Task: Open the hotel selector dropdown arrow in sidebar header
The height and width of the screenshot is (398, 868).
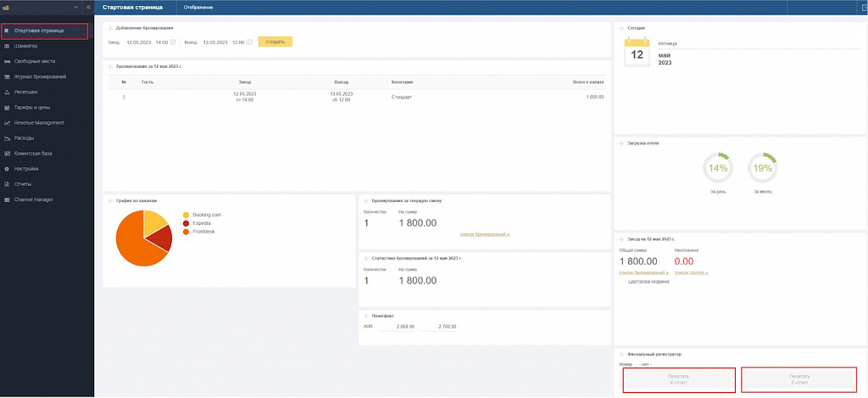Action: pos(76,7)
